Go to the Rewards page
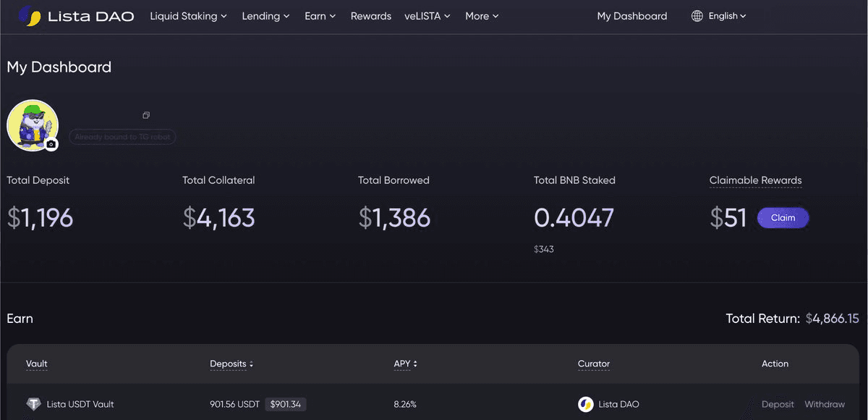The image size is (868, 420). tap(371, 16)
